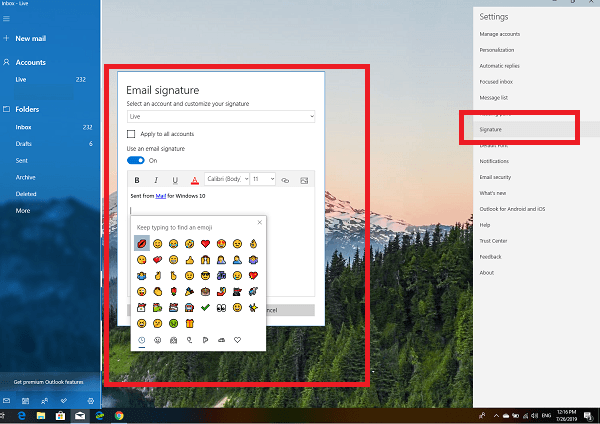Open File Explorer from the taskbar
Screen dimensions: 600x424
(x=41, y=416)
